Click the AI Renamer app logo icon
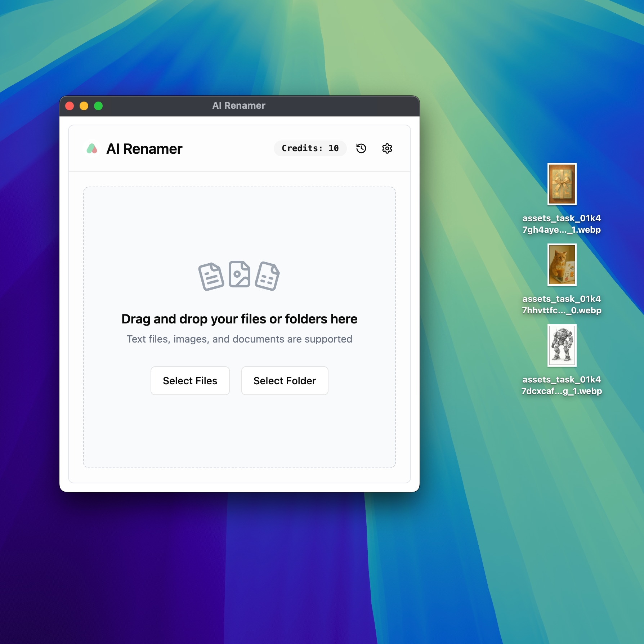Viewport: 644px width, 644px height. pos(91,148)
